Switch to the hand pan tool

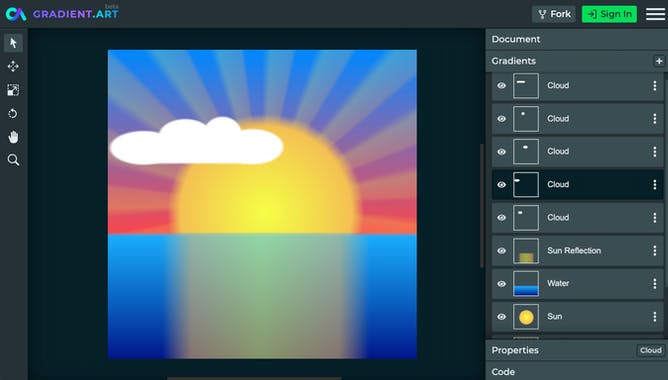click(x=13, y=137)
